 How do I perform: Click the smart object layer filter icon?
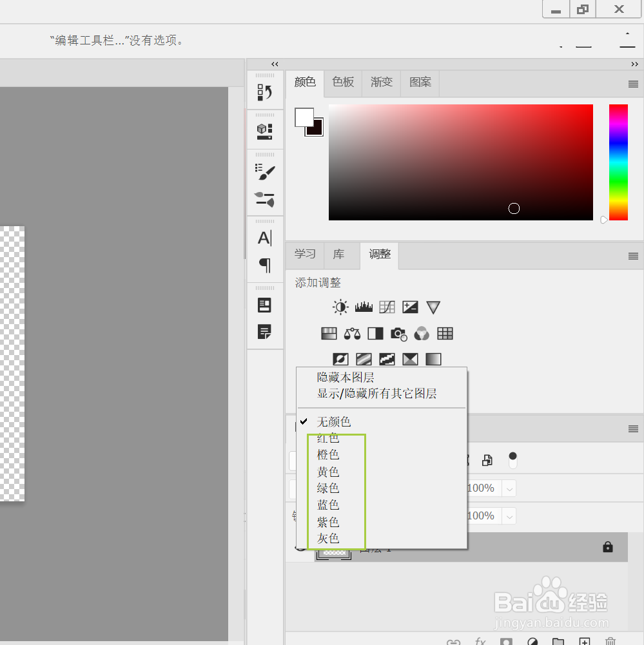(487, 460)
